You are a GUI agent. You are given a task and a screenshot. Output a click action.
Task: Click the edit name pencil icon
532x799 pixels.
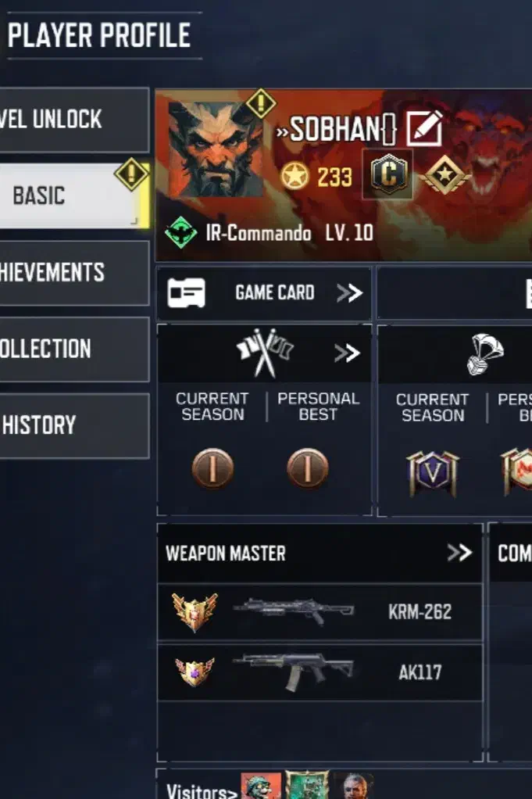click(x=423, y=129)
